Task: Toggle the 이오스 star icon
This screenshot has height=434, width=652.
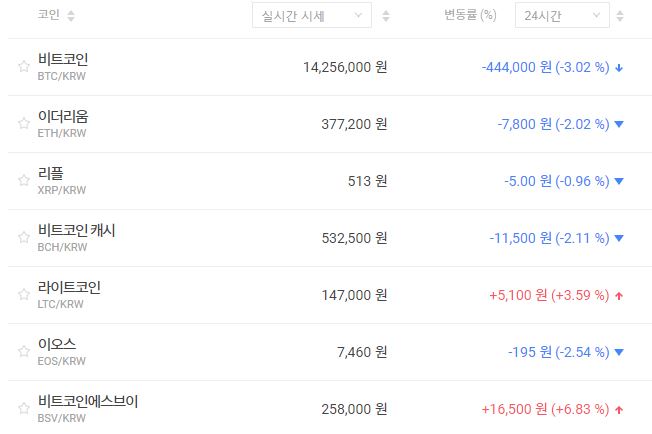Action: point(23,352)
